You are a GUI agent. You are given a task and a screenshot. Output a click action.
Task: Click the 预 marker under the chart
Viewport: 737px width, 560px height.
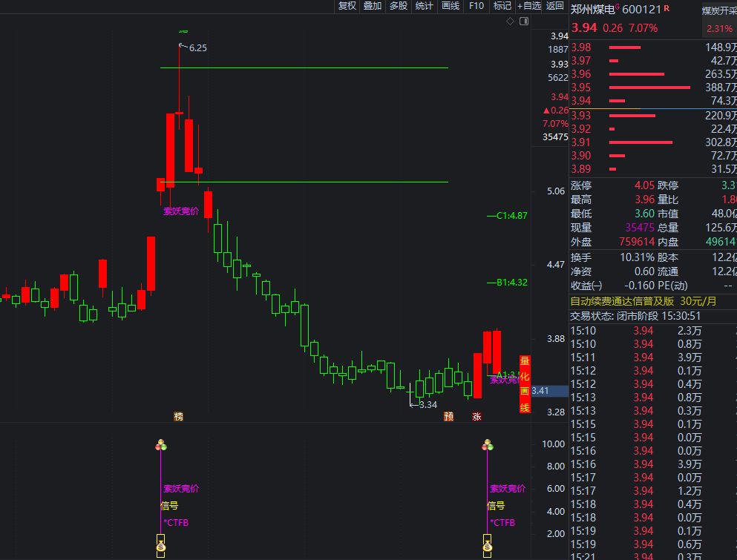(449, 416)
